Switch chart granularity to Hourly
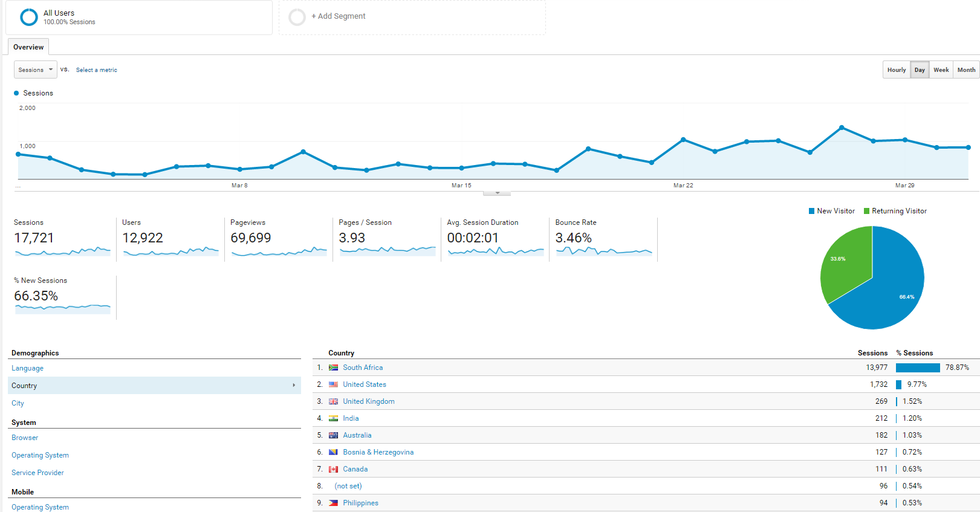The image size is (980, 512). [x=896, y=70]
